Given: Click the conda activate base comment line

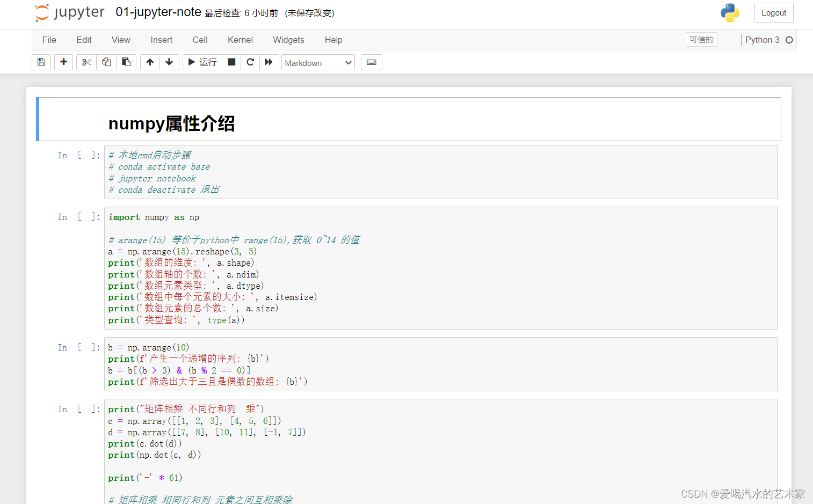Looking at the screenshot, I should (x=159, y=167).
